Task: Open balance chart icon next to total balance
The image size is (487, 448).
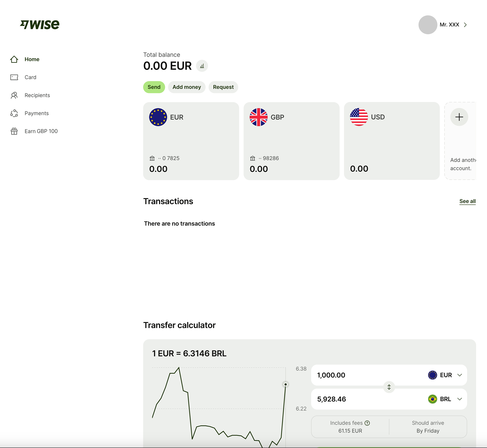Action: tap(202, 66)
